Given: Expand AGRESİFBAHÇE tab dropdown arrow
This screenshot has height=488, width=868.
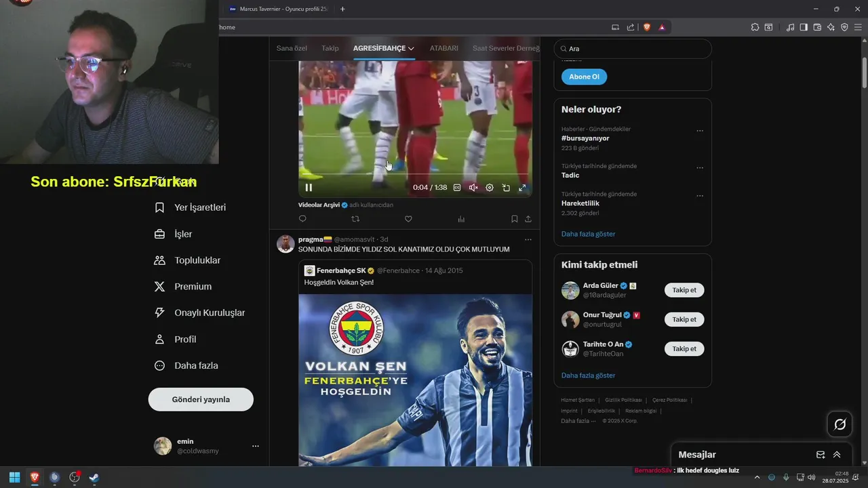Looking at the screenshot, I should pyautogui.click(x=411, y=49).
